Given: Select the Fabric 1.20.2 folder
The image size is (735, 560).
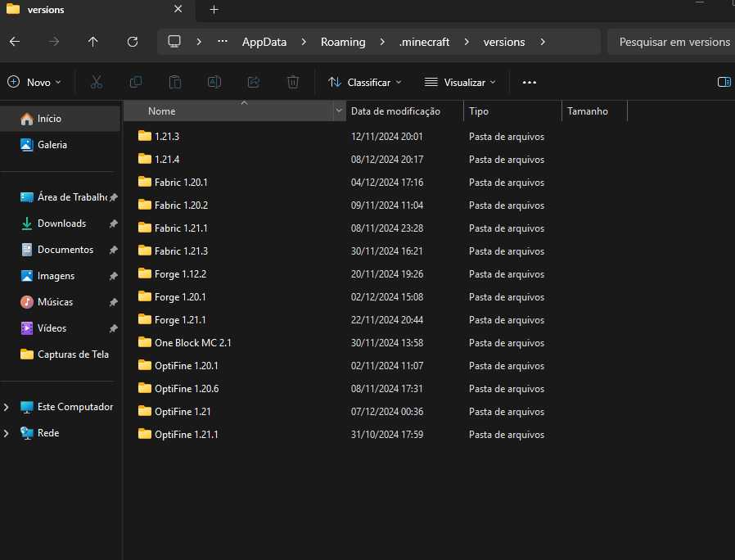Looking at the screenshot, I should click(173, 205).
